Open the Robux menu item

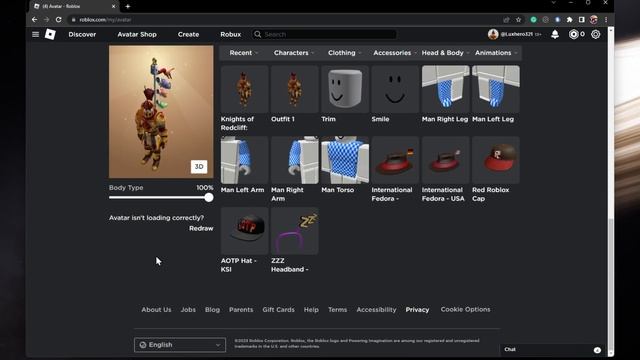point(231,34)
